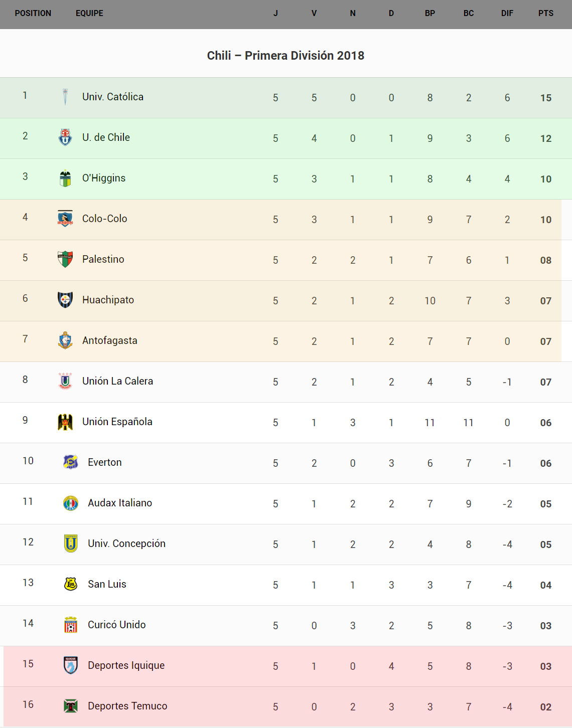Click the Colo-Colo club badge
Screen dimensions: 572x728
pos(65,219)
